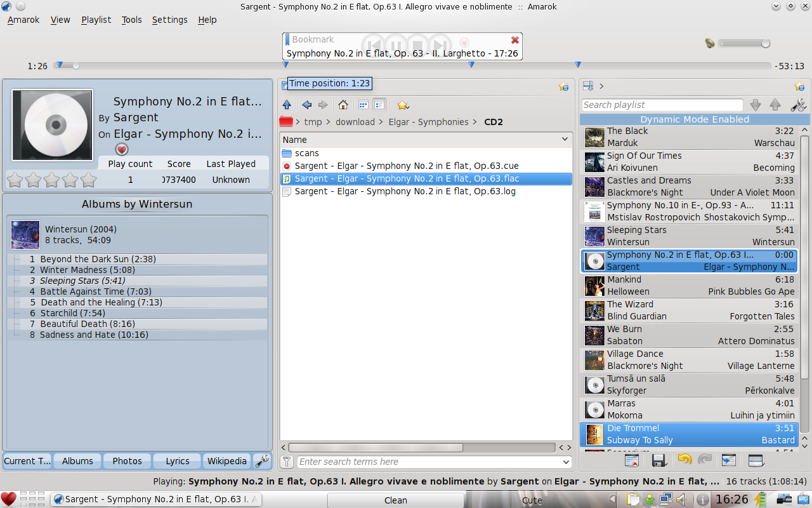The image size is (812, 508).
Task: Click the Name column header sort dropdown
Action: (x=565, y=140)
